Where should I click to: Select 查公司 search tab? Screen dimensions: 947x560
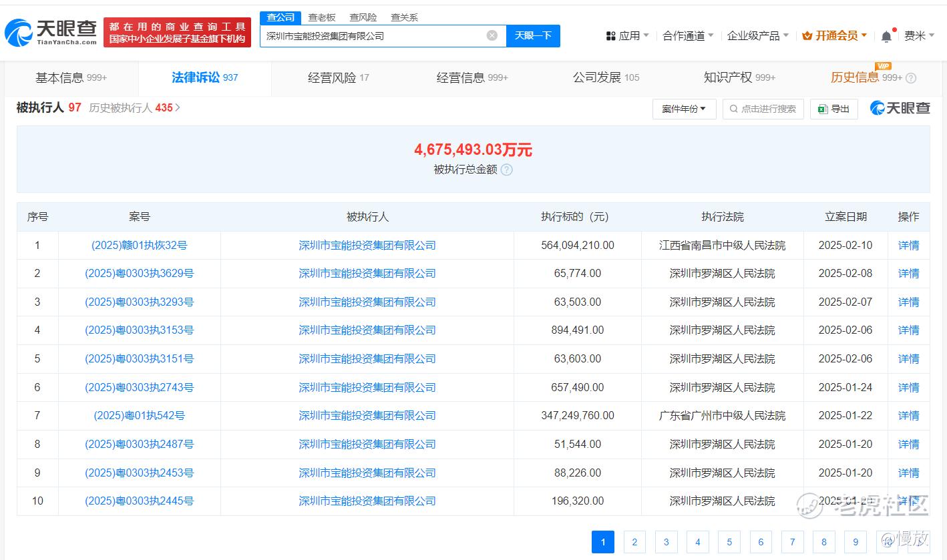(280, 17)
